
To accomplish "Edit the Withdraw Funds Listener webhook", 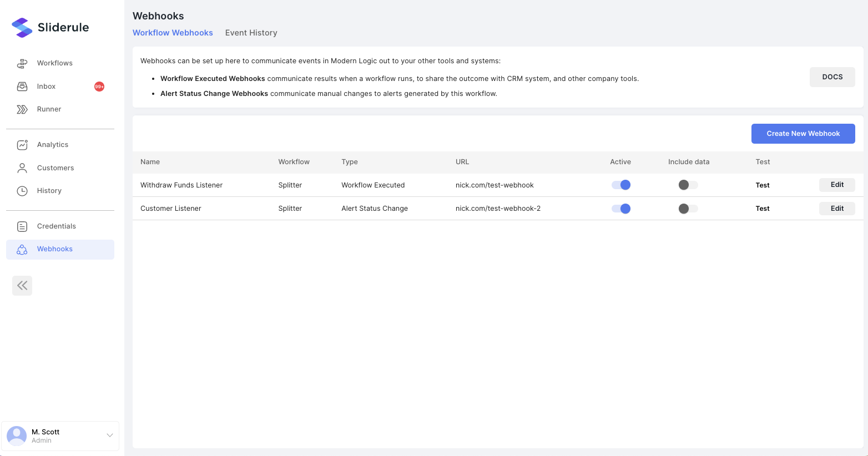I will pos(837,185).
